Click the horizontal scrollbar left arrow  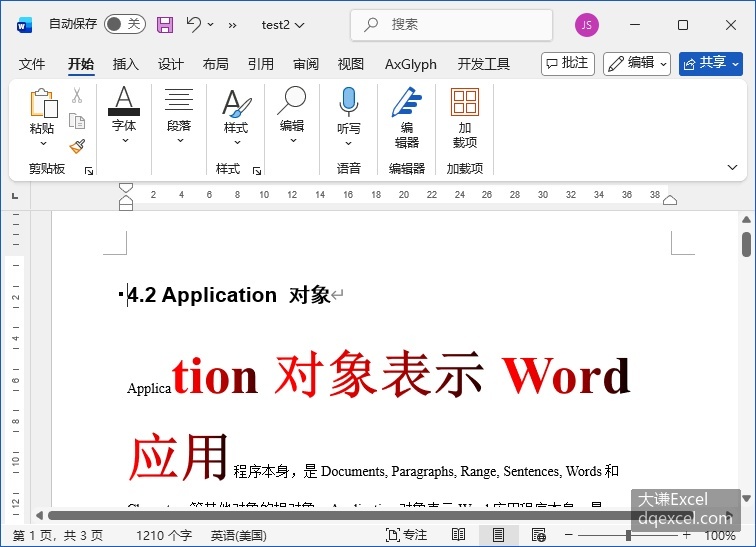pyautogui.click(x=40, y=515)
